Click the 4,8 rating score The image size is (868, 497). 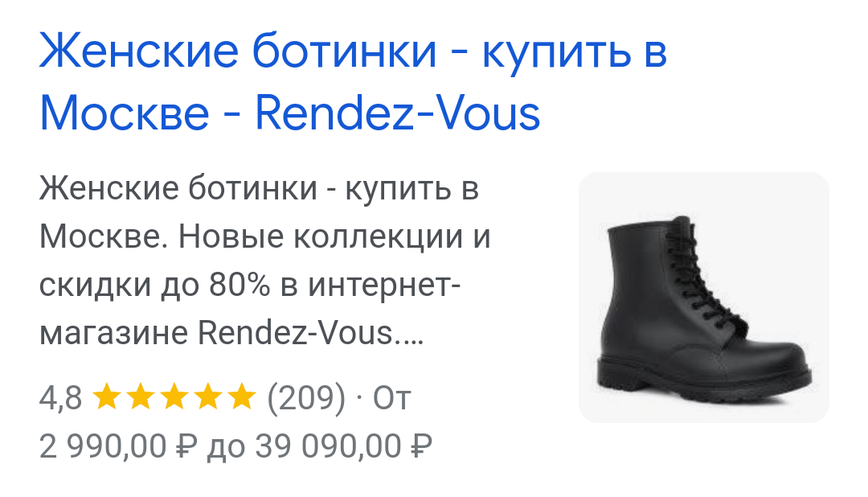click(x=60, y=398)
